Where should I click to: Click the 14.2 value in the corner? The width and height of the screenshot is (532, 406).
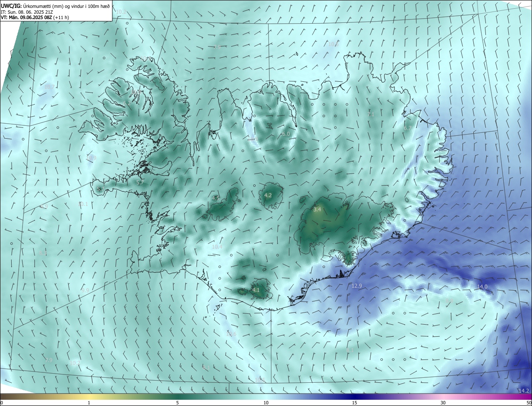click(524, 391)
